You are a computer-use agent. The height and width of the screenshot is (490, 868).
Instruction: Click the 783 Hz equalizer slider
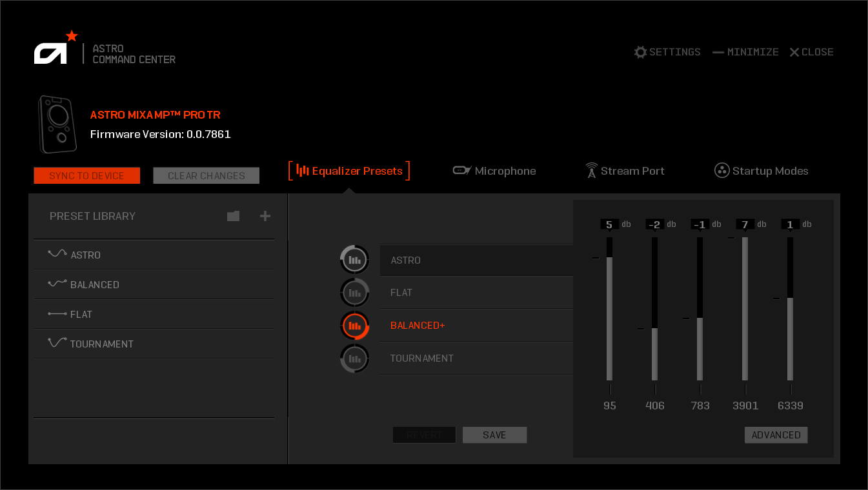pos(700,309)
